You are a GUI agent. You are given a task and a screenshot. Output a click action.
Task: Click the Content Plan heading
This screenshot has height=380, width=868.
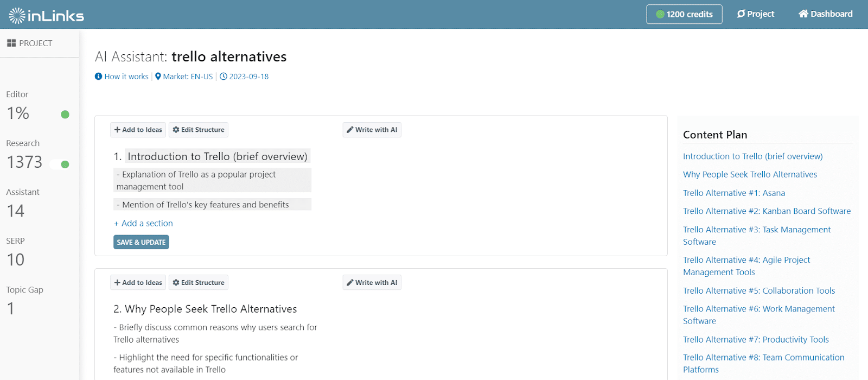pyautogui.click(x=715, y=135)
